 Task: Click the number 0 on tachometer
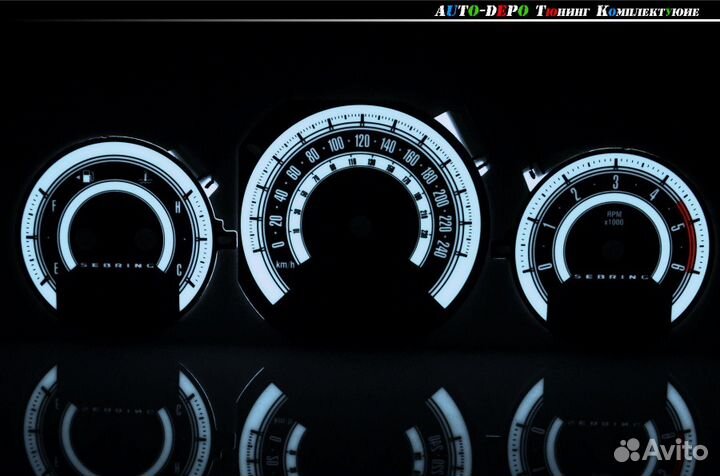(x=543, y=268)
